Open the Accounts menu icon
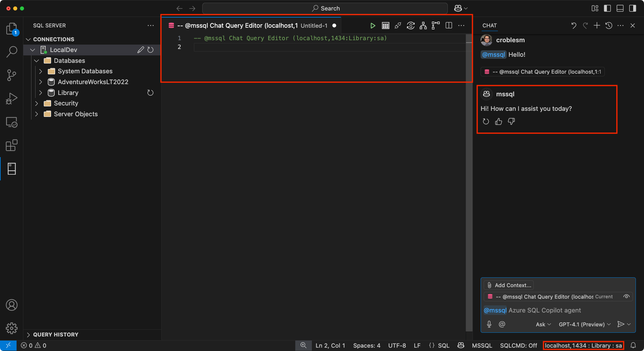The image size is (644, 351). tap(12, 305)
